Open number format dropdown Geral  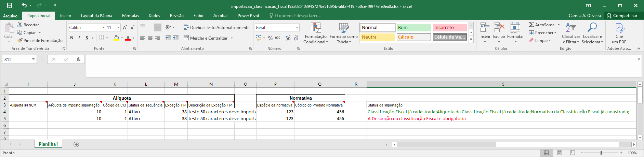pyautogui.click(x=297, y=28)
